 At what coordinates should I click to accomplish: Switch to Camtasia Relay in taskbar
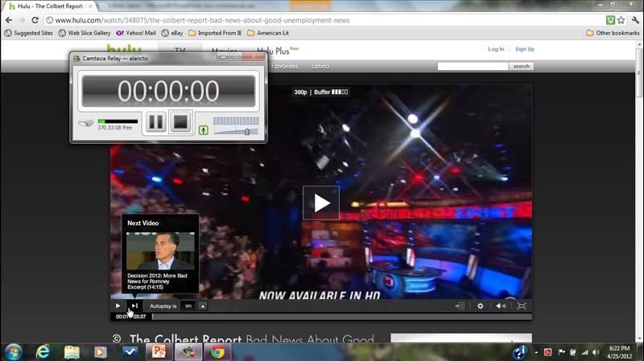click(188, 352)
